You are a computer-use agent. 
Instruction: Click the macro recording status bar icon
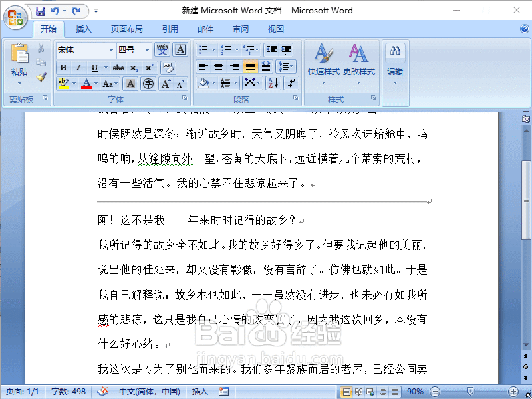coord(223,392)
